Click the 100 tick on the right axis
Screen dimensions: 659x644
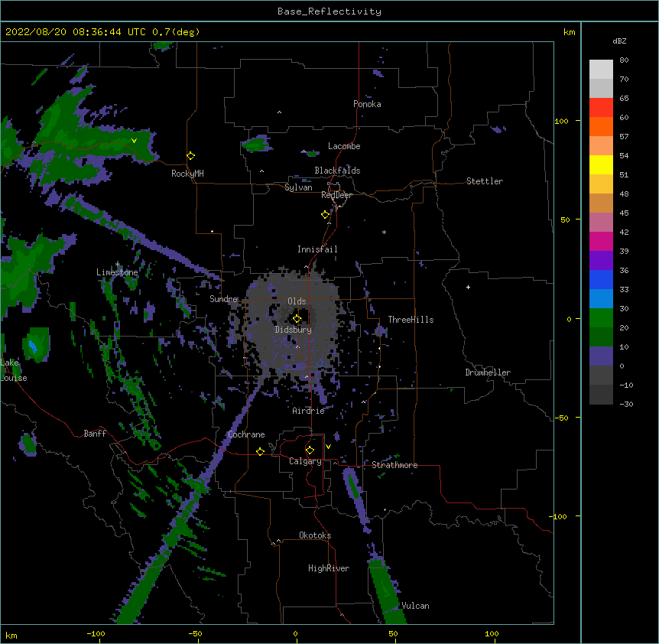tap(561, 121)
